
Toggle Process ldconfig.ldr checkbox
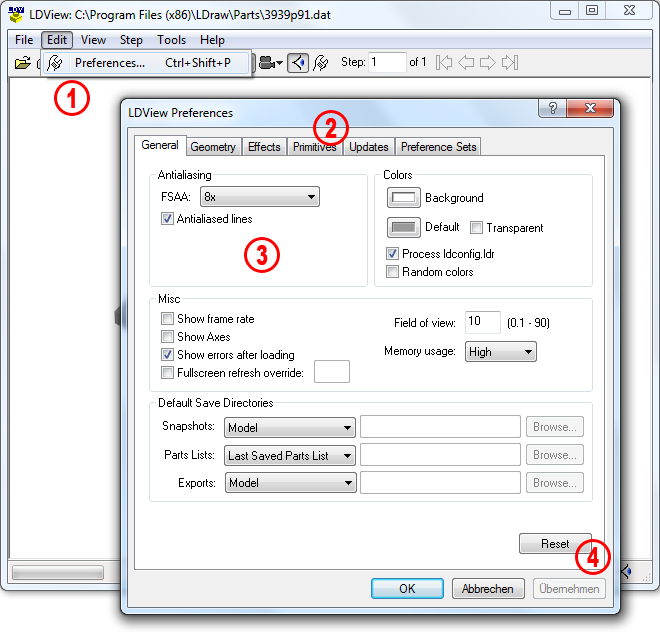coord(392,253)
